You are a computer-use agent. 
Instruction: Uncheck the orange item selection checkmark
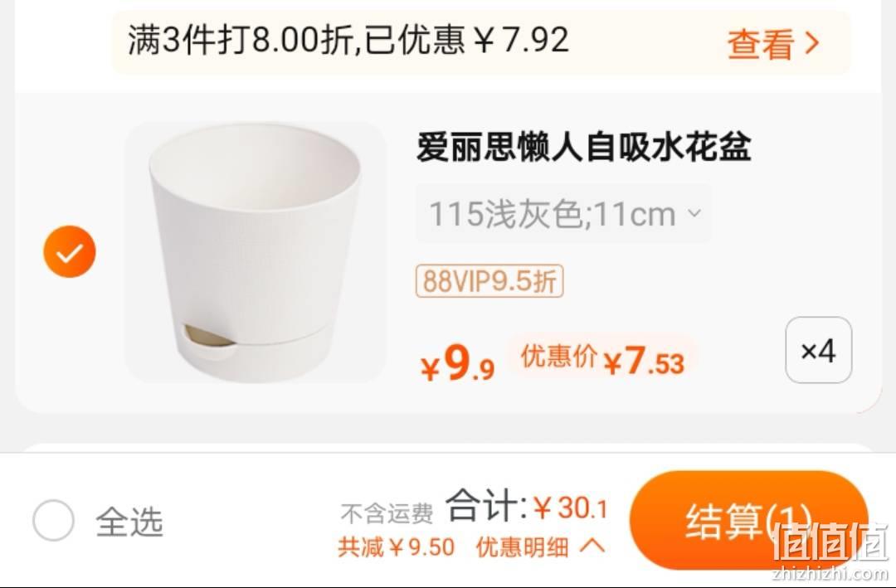click(x=70, y=252)
